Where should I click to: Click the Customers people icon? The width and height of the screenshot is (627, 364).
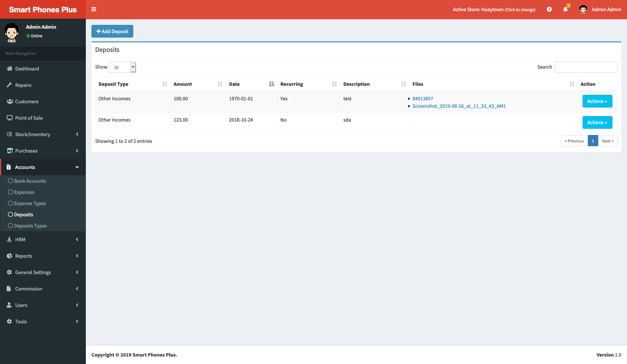[x=10, y=101]
